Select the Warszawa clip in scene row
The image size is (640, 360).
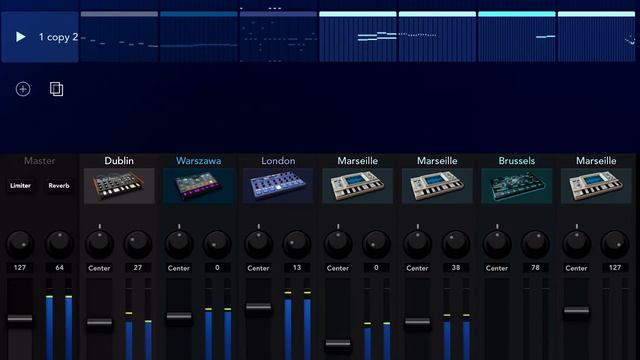(199, 37)
